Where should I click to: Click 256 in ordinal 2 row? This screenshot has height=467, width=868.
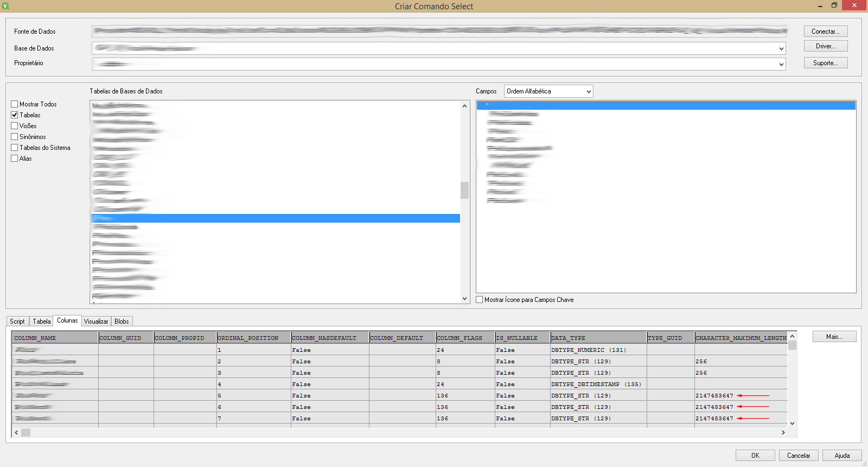pos(701,361)
